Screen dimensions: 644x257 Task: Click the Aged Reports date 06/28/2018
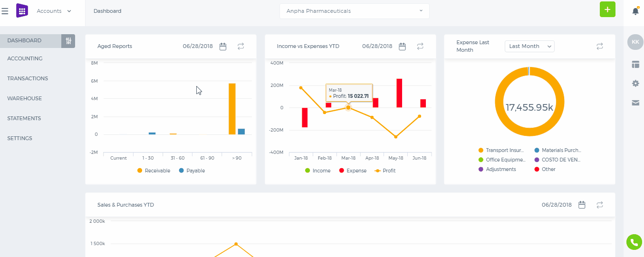pyautogui.click(x=198, y=47)
